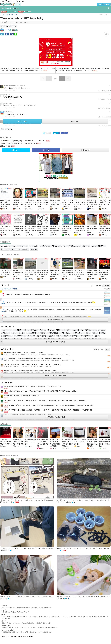The image size is (111, 644).
Task: Open the Yahoo キャッシュレス 5%還元 ad banner
Action: tap(55, 52)
